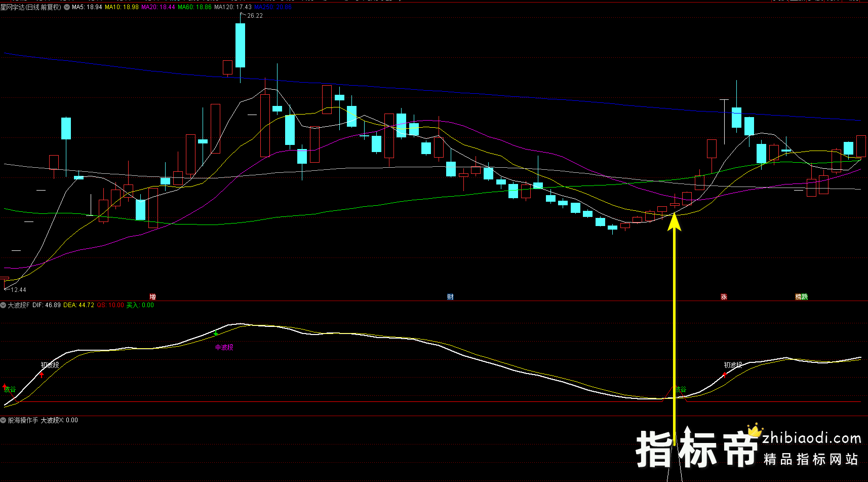The height and width of the screenshot is (482, 868).
Task: Open the dropdown beside 星网宇达 chart title
Action: (x=67, y=7)
